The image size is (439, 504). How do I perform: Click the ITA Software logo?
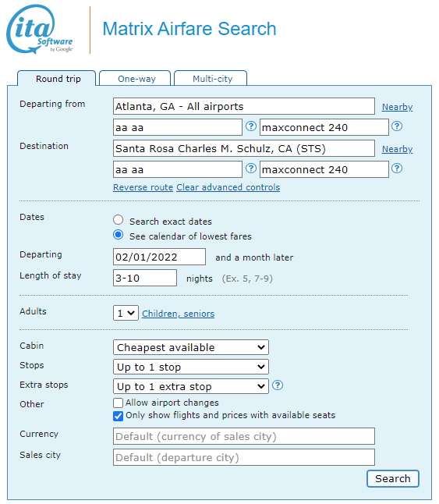(40, 29)
